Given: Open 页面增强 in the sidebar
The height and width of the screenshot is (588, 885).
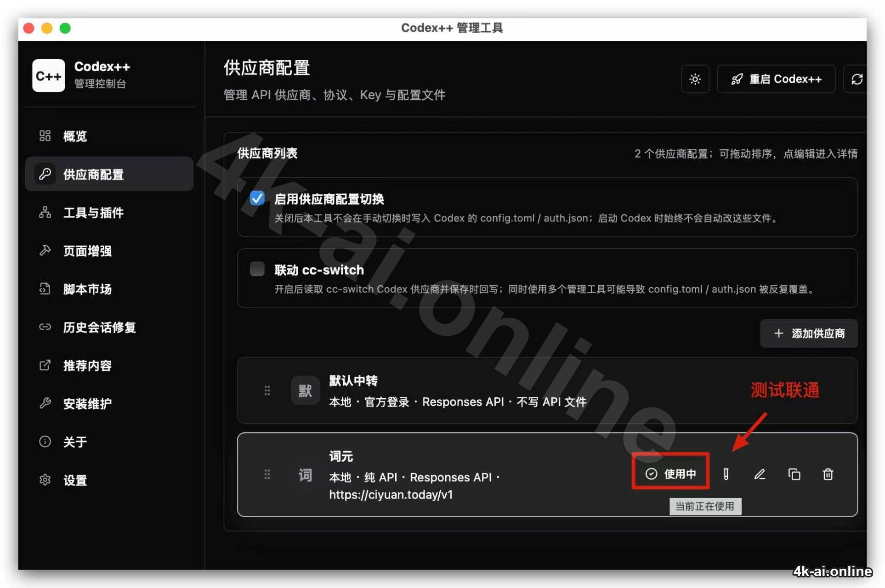Looking at the screenshot, I should 109,250.
